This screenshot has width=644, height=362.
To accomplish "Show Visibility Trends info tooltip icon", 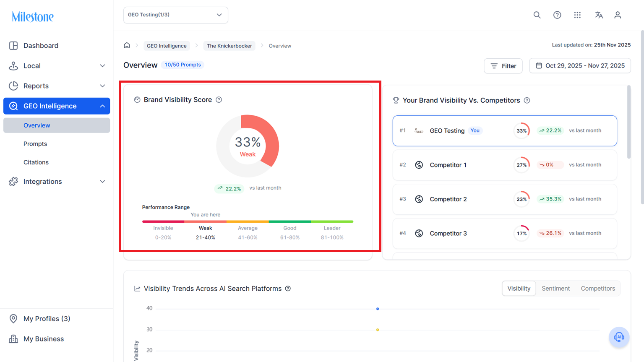I will point(288,289).
